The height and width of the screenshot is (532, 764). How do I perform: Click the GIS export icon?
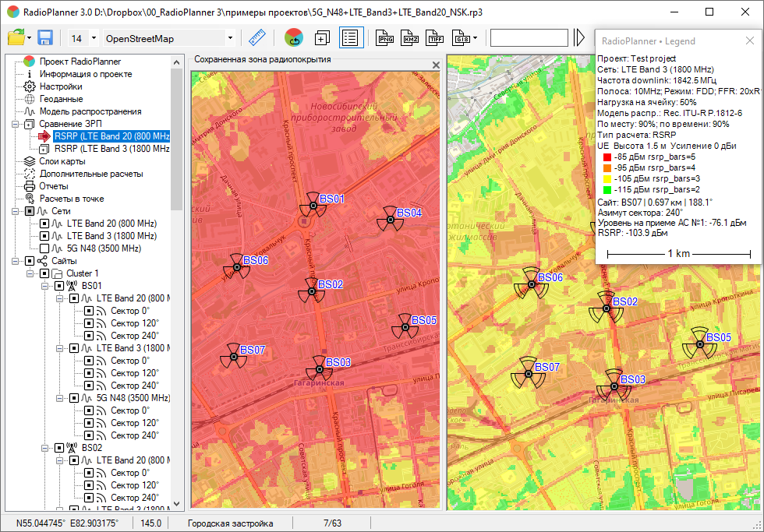[461, 37]
